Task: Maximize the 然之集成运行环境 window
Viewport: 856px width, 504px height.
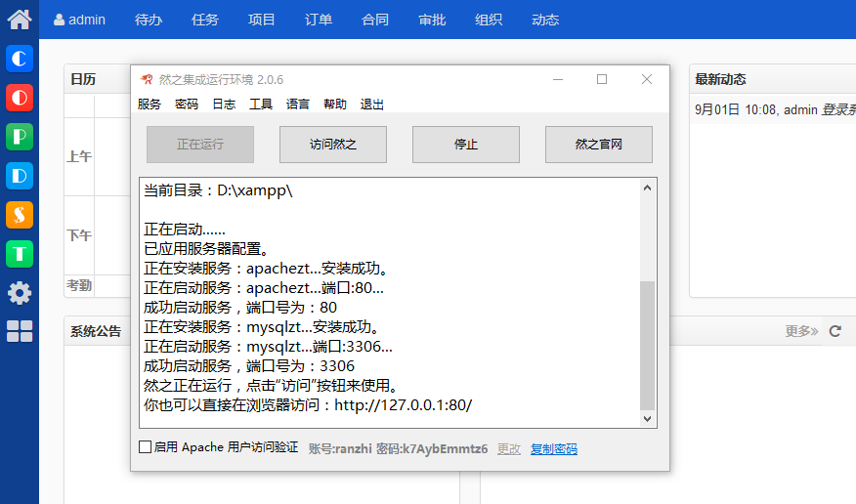Action: click(602, 80)
